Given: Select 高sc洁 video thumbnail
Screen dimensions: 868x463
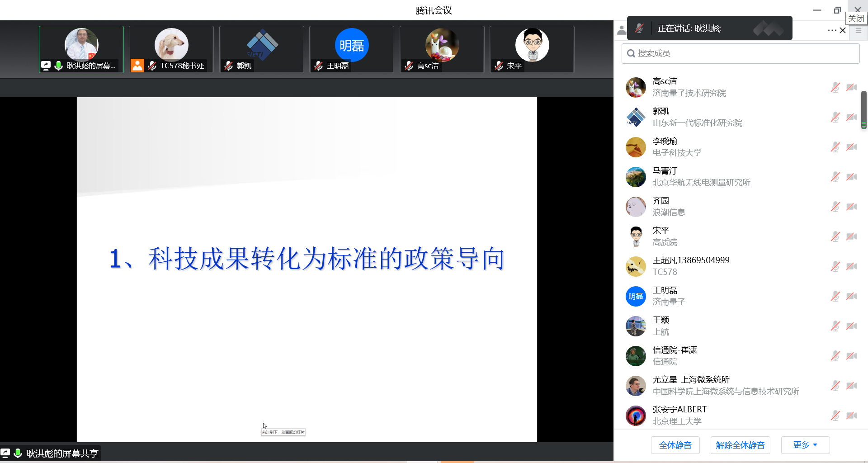Looking at the screenshot, I should 442,49.
